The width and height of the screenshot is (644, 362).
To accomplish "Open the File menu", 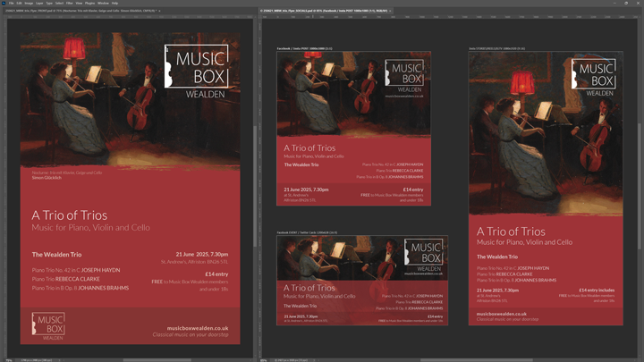I will coord(11,3).
